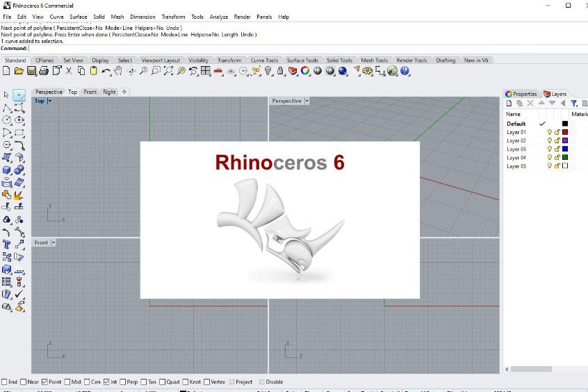
Task: Select the Circle tool in left sidebar
Action: coord(7,120)
